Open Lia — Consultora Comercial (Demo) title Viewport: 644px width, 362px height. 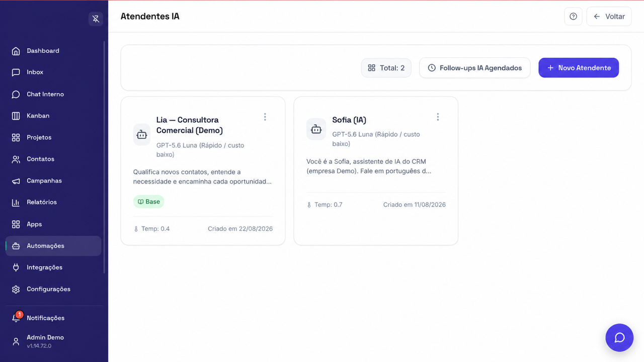(189, 125)
